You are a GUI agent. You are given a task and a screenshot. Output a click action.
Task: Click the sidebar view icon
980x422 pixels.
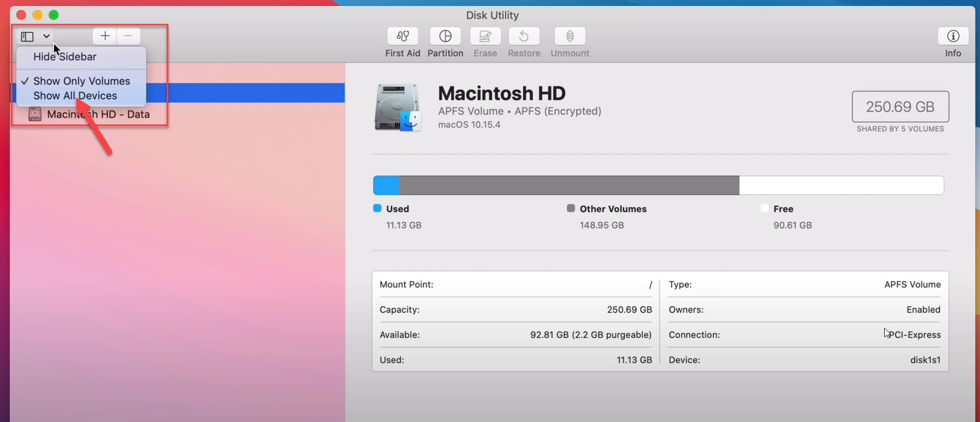(x=27, y=36)
